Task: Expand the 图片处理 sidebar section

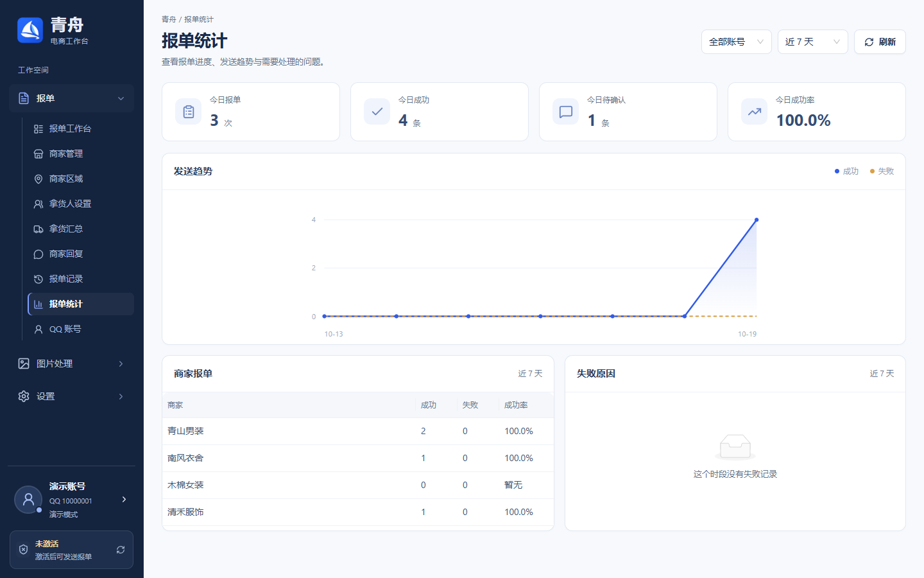Action: [x=71, y=363]
